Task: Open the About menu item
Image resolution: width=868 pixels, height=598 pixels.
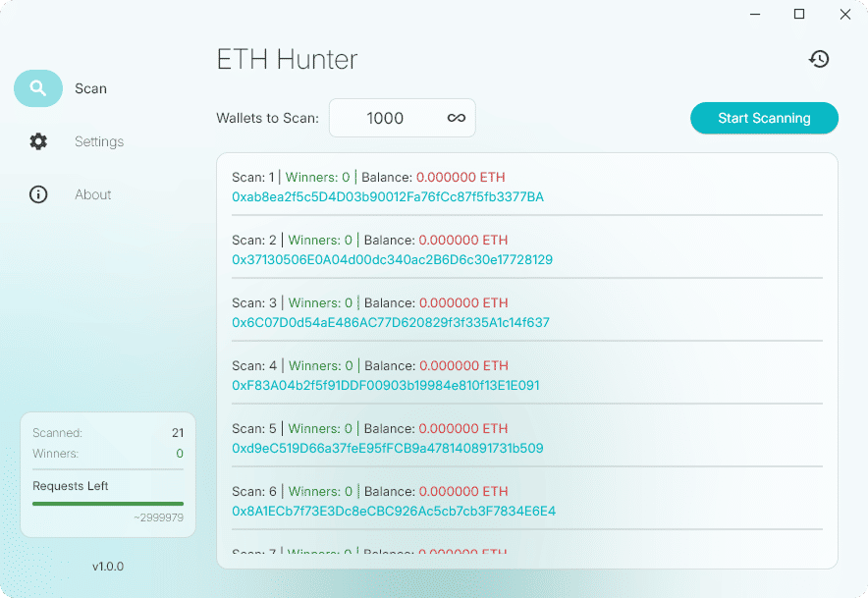Action: pyautogui.click(x=93, y=194)
